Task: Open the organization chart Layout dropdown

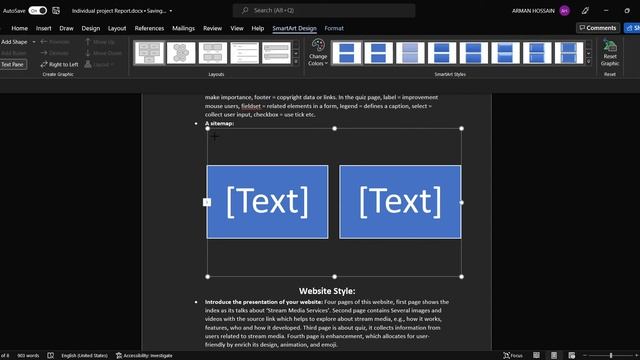Action: tap(100, 64)
